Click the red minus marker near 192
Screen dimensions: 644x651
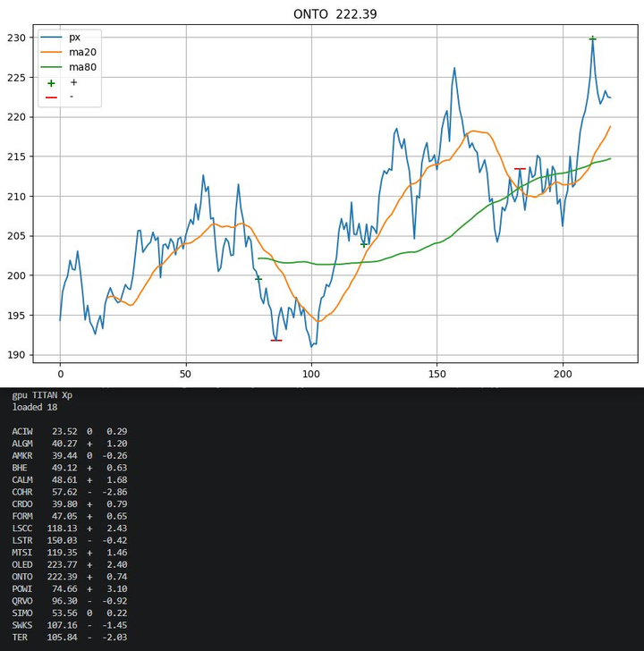click(276, 341)
